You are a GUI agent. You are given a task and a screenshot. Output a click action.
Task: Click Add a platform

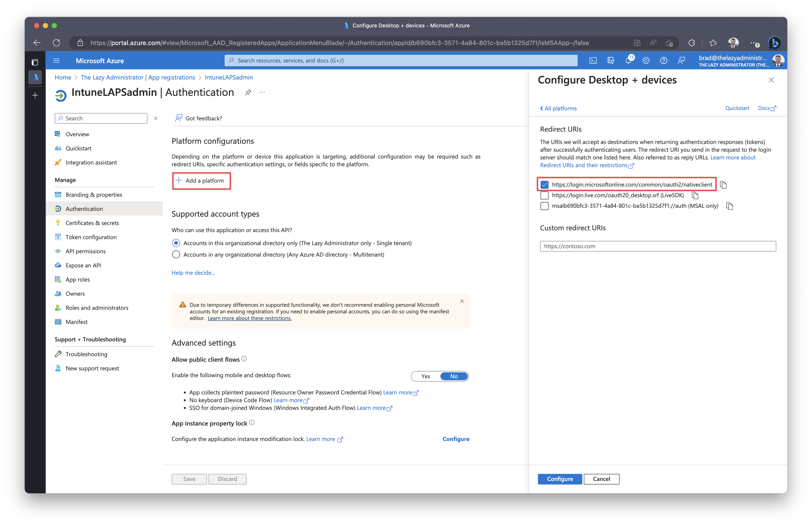tap(201, 181)
